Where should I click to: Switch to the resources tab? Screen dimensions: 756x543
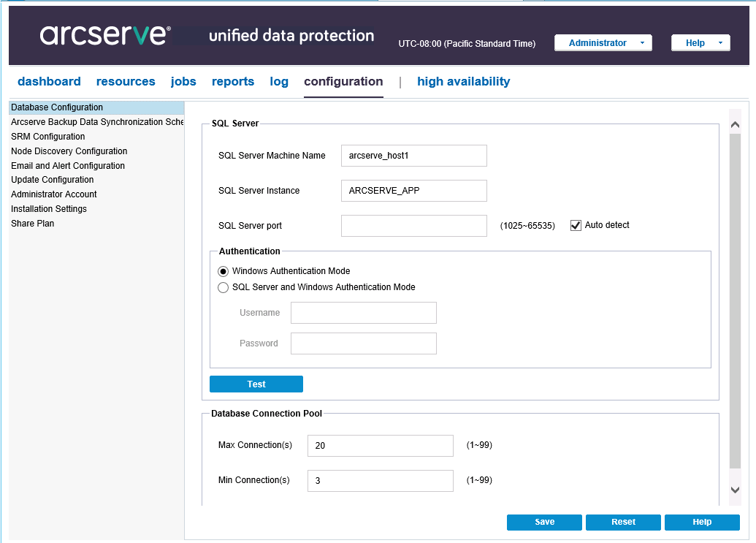click(126, 82)
